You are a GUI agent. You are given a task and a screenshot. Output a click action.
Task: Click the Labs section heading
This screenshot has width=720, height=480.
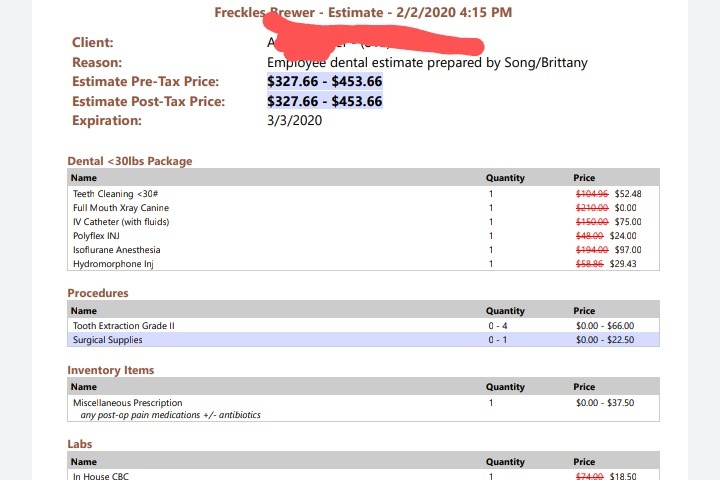(79, 444)
